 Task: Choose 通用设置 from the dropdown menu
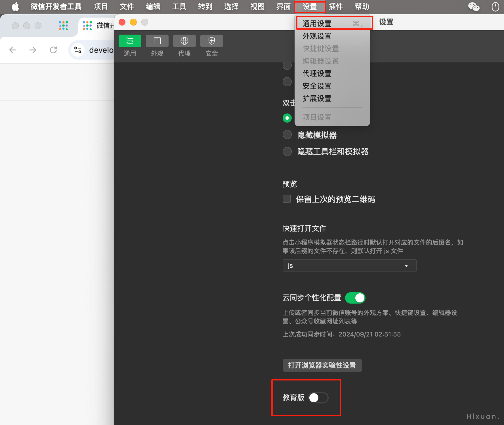click(x=332, y=24)
